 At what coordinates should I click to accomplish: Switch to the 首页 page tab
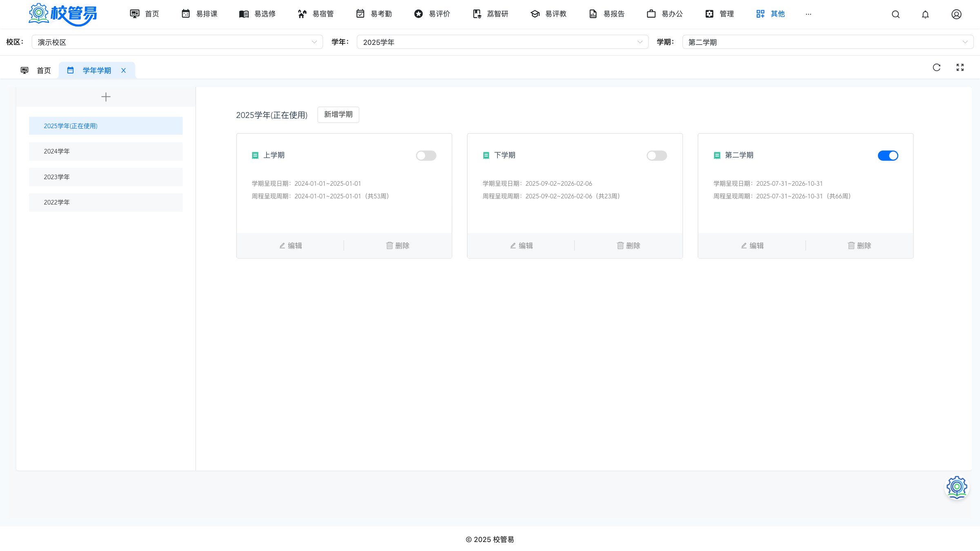(x=36, y=71)
